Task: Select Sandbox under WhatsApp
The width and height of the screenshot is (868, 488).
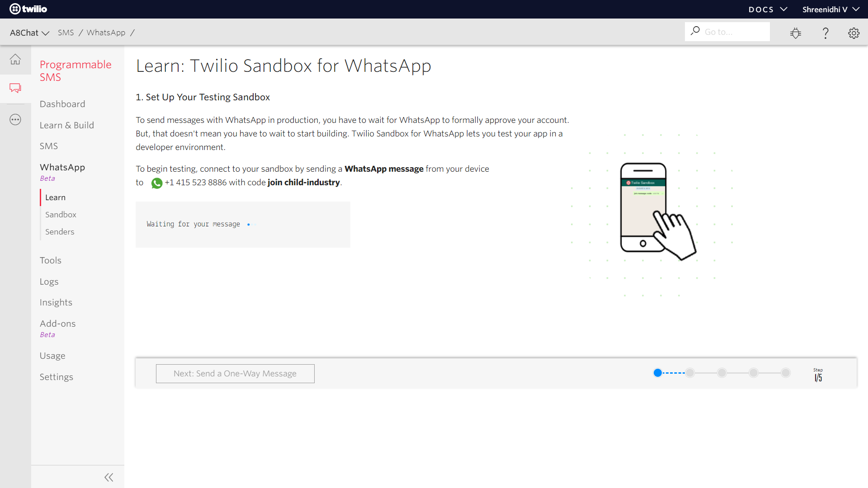Action: click(61, 215)
